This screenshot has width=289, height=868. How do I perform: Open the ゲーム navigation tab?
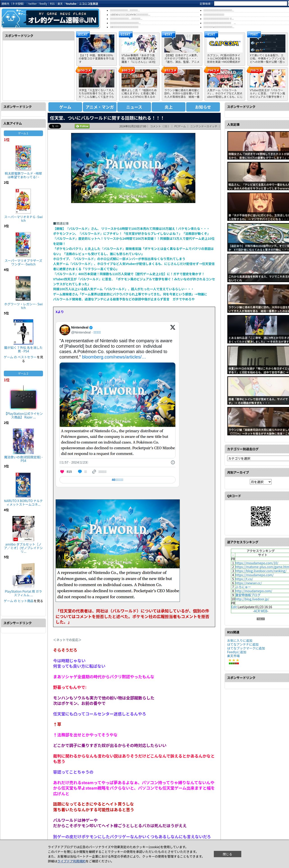pos(65,107)
